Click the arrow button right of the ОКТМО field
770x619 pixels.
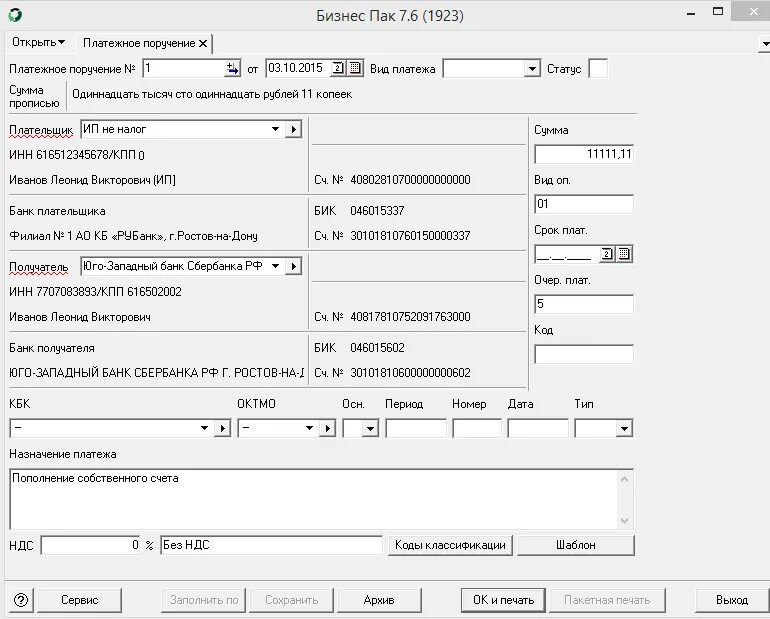coord(328,428)
